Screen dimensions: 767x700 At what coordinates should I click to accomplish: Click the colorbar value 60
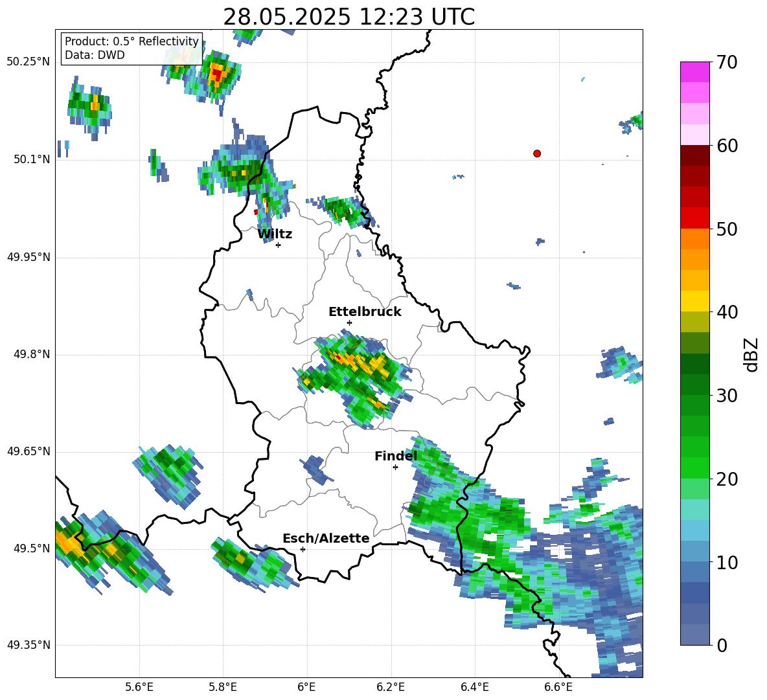[726, 146]
